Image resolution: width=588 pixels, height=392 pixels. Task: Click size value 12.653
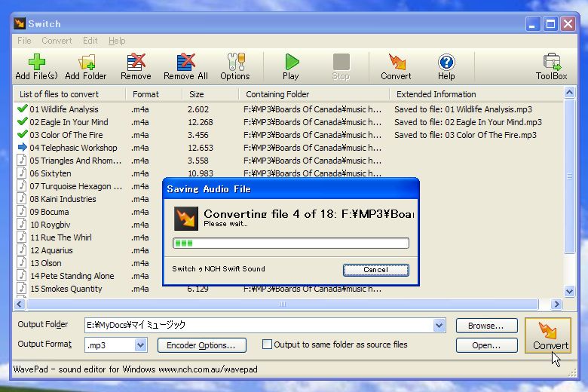[201, 148]
